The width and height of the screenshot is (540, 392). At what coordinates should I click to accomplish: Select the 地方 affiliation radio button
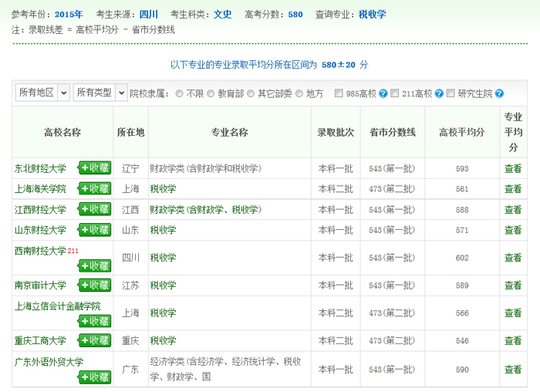pyautogui.click(x=299, y=93)
